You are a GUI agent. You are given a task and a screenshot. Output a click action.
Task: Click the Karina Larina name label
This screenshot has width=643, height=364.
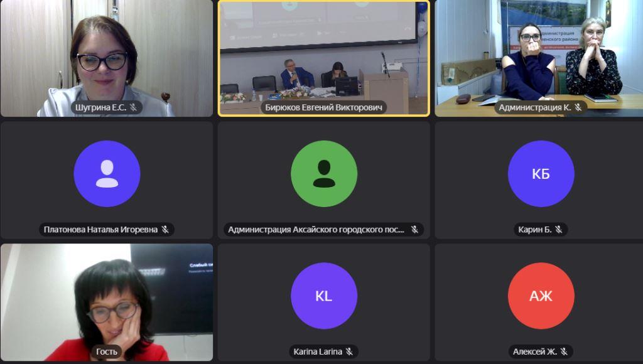pyautogui.click(x=318, y=351)
